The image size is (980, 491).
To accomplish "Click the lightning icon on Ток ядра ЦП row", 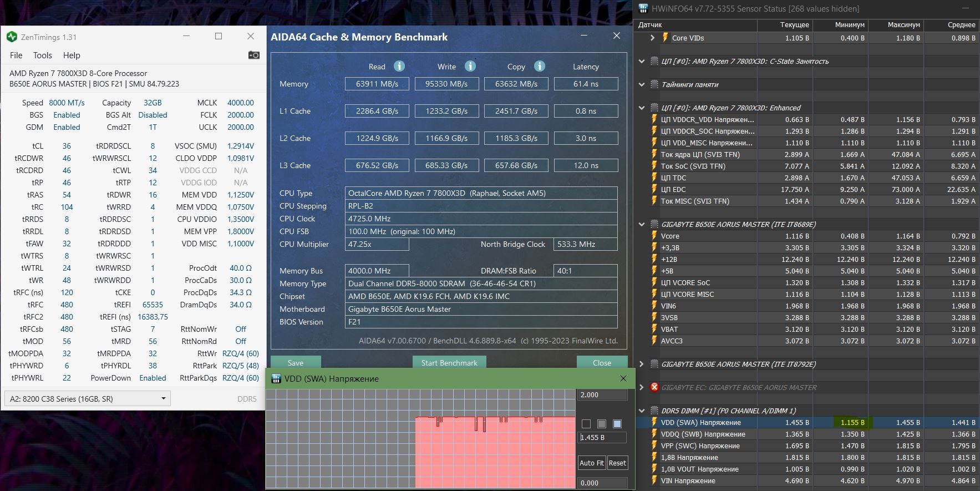I will point(654,154).
